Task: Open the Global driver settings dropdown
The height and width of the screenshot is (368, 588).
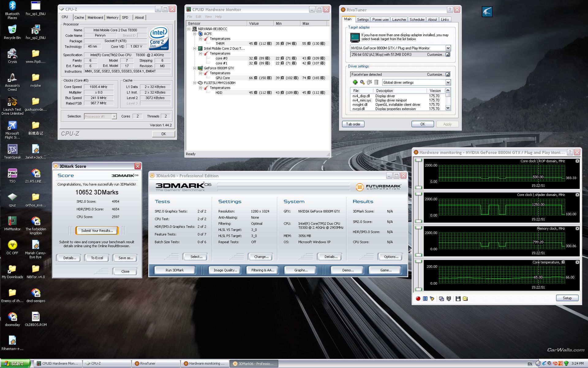Action: pyautogui.click(x=448, y=82)
